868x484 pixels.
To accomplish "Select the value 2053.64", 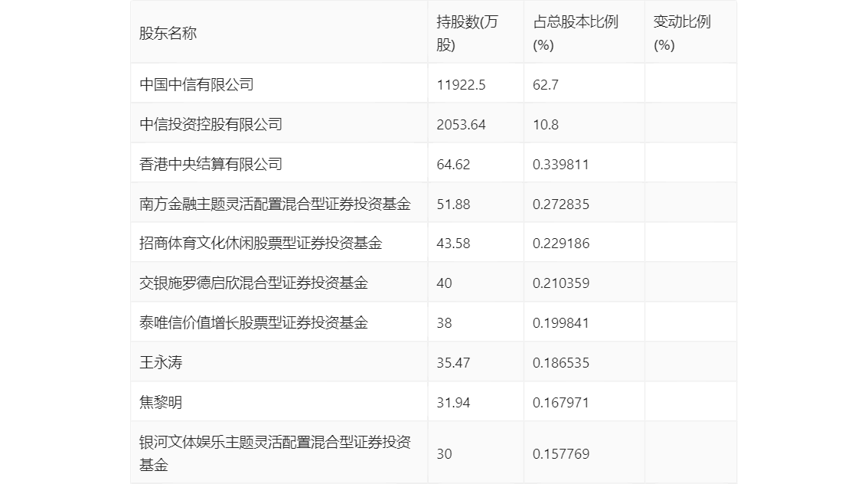I will [461, 125].
